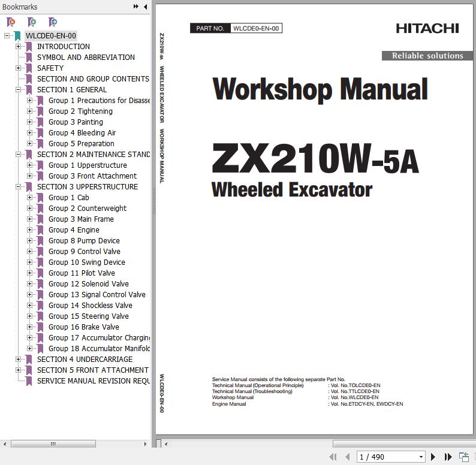Open Group 1 Upperstructure bookmark
Viewport: 476px width, 465px height.
(x=88, y=165)
